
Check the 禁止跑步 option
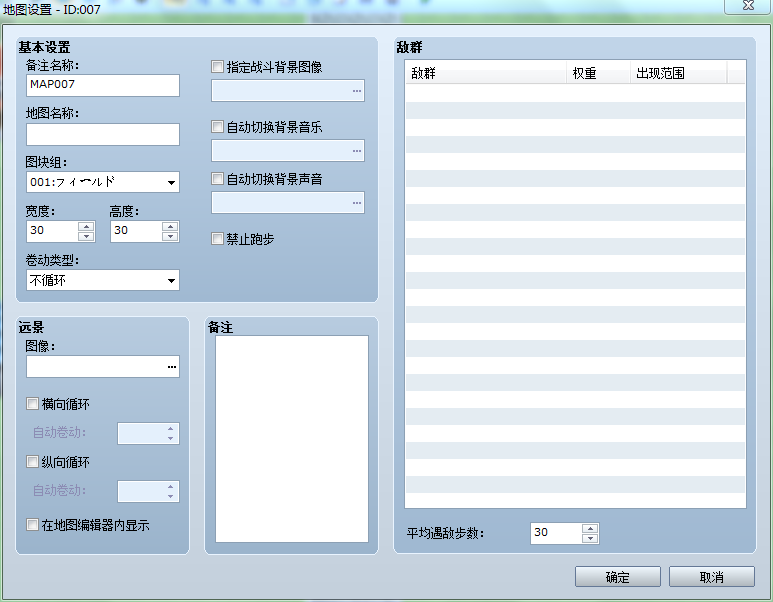click(x=217, y=239)
